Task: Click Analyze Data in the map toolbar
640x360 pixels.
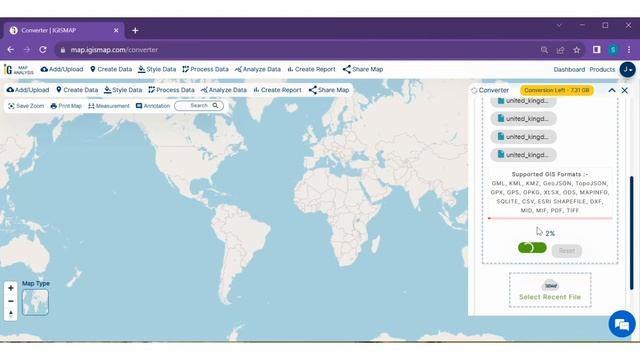Action: point(224,90)
